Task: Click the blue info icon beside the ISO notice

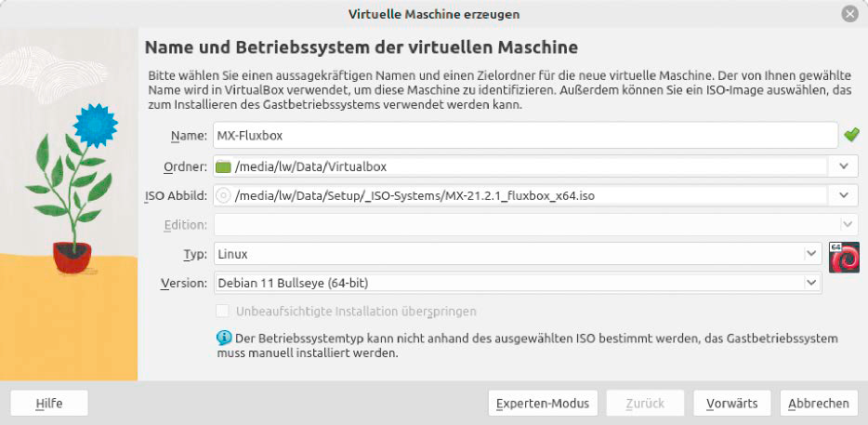Action: point(224,338)
